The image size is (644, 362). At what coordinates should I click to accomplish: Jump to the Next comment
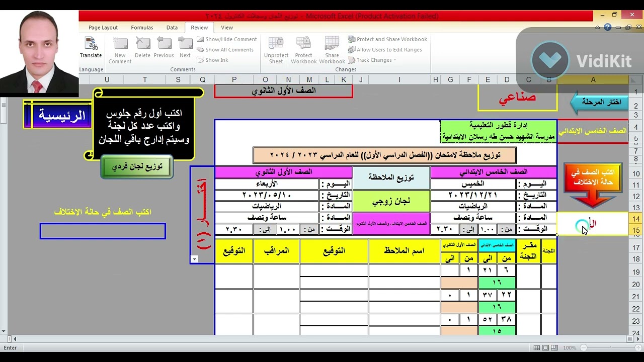click(x=185, y=48)
